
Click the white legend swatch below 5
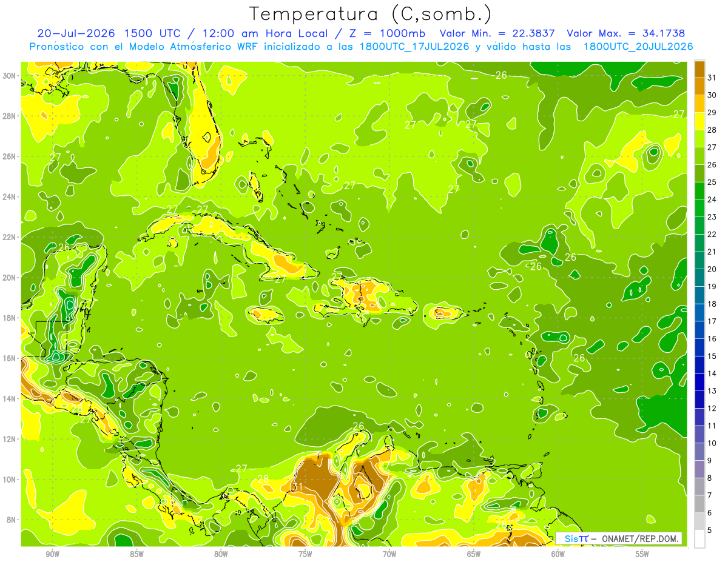pyautogui.click(x=699, y=539)
